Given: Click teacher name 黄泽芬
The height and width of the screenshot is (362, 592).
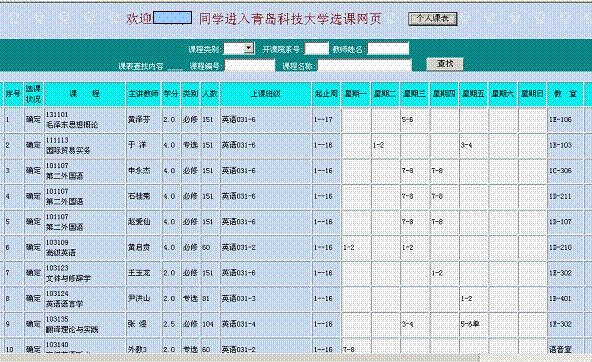Looking at the screenshot, I should [x=139, y=120].
